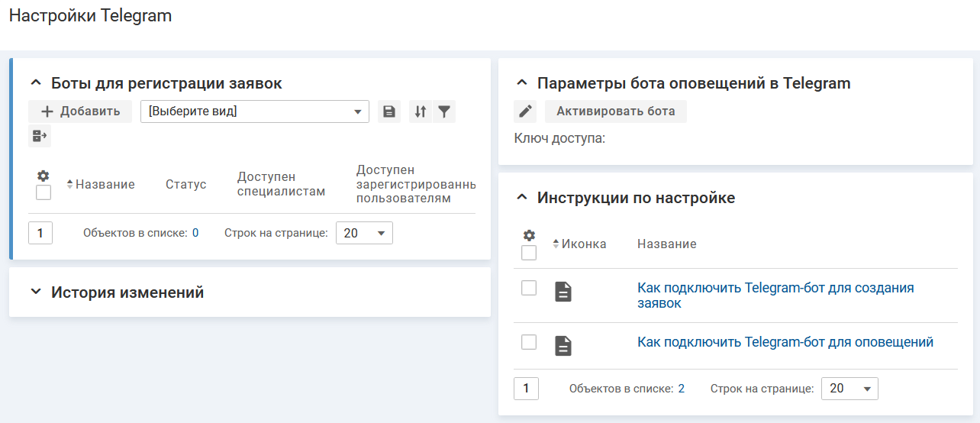
Task: Open 'Как подключить Telegram-бот для оповещений' link
Action: 785,342
